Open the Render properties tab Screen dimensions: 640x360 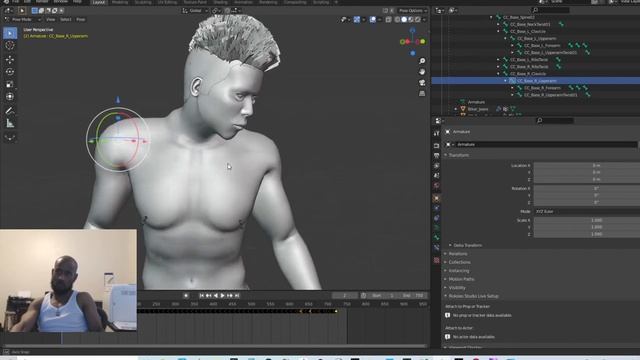436,146
